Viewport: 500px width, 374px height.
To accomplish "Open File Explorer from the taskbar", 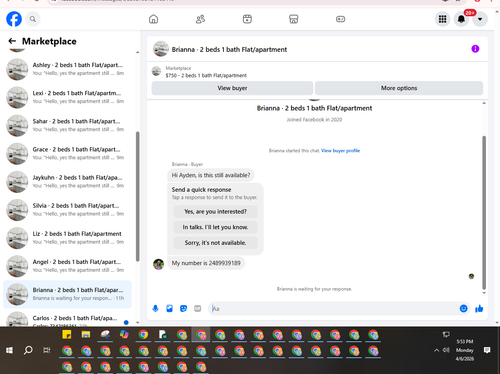I will tap(86, 334).
